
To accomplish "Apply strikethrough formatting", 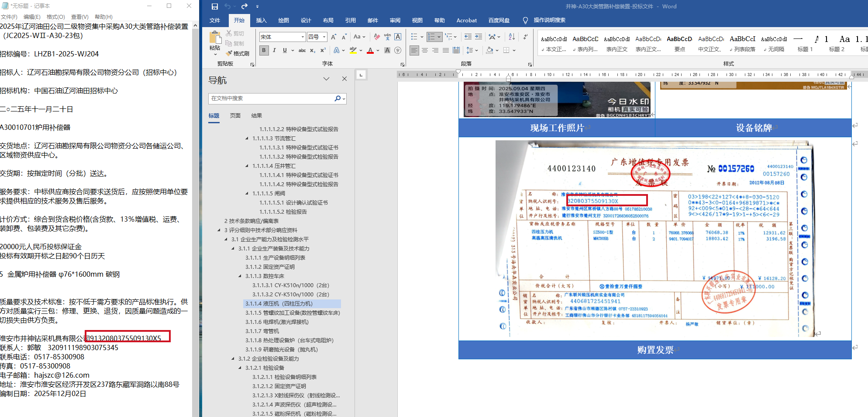I will pos(302,50).
